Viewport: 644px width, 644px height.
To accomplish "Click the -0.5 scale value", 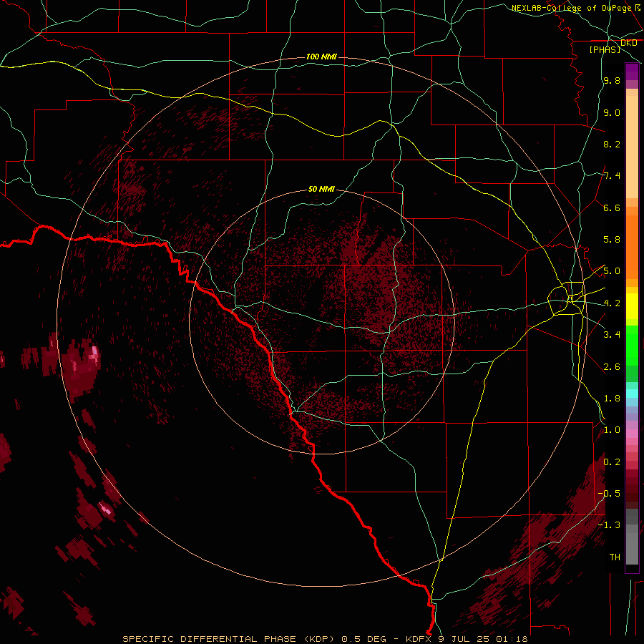I will [609, 494].
